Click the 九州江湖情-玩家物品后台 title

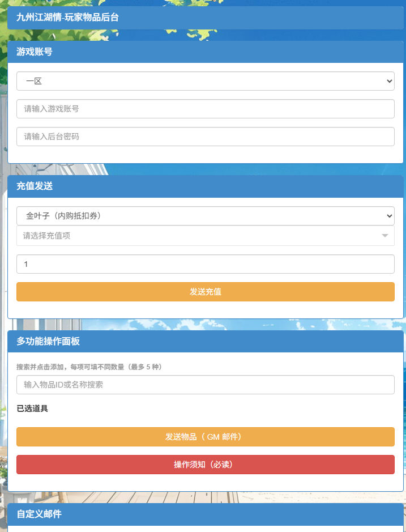(x=68, y=18)
